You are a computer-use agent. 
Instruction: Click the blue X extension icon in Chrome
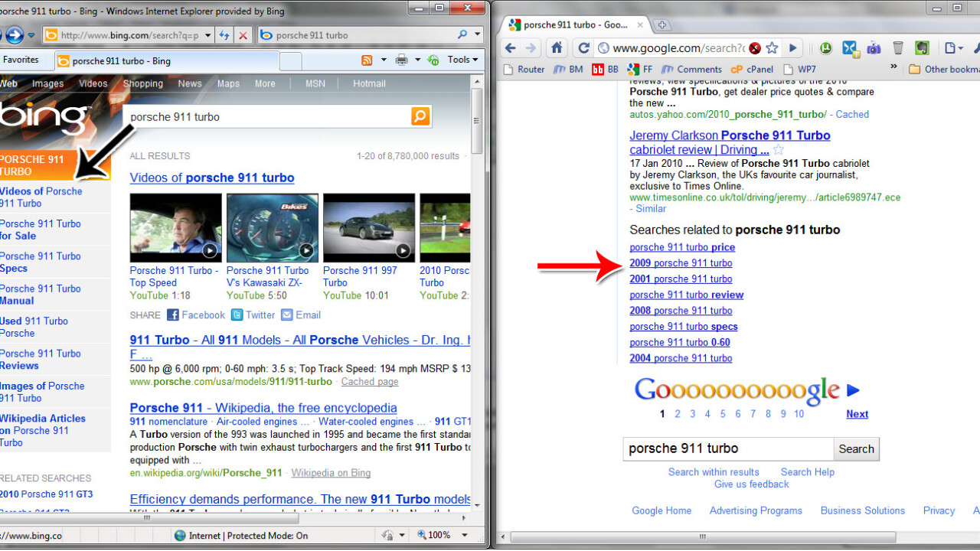tap(850, 48)
